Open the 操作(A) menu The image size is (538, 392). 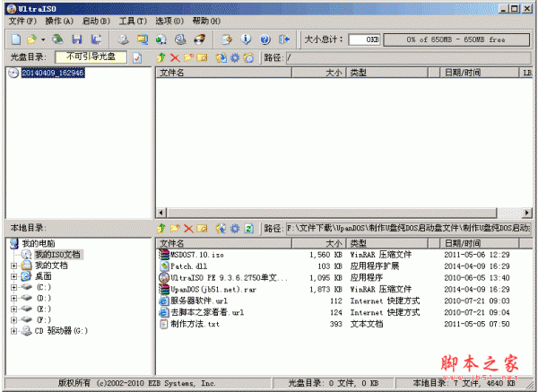click(x=59, y=22)
